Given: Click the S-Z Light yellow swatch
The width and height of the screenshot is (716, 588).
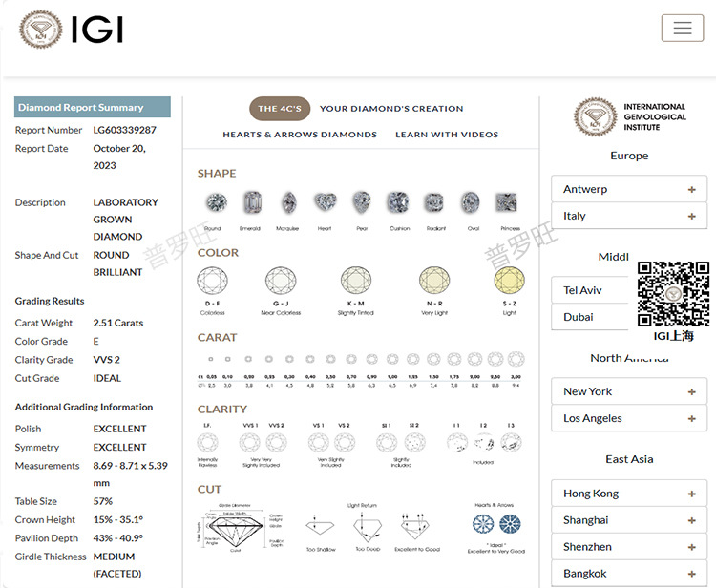Looking at the screenshot, I should 510,280.
